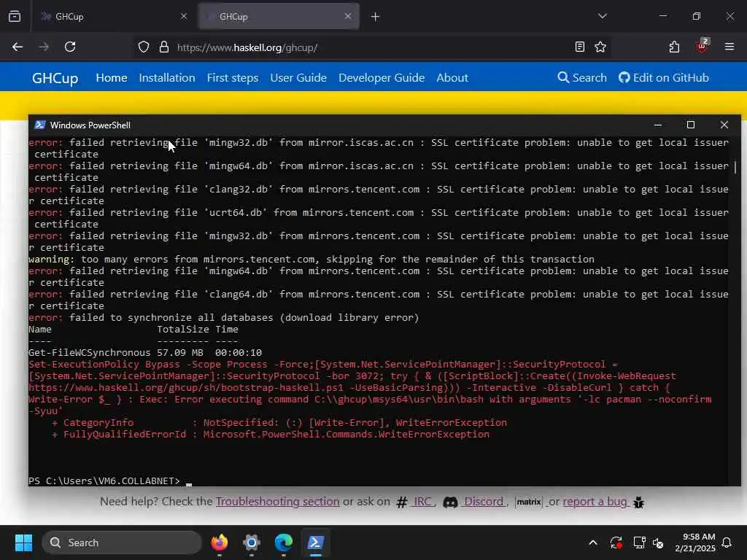Open the Discord help link
The width and height of the screenshot is (747, 560).
[475, 502]
